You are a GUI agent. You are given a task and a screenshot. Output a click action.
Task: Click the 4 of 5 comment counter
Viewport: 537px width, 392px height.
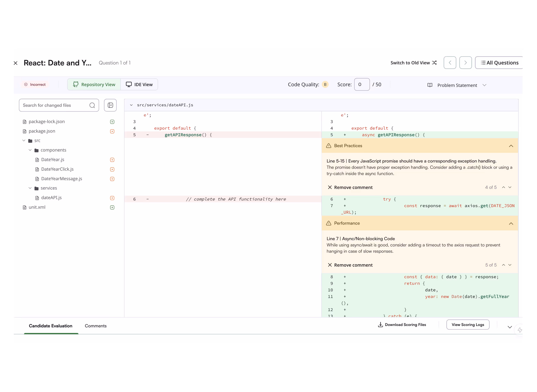click(491, 187)
